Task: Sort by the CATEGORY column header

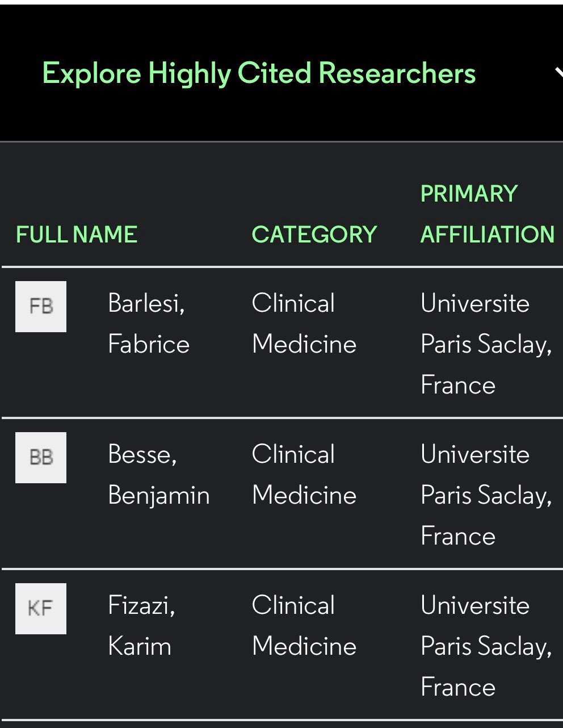Action: tap(314, 235)
